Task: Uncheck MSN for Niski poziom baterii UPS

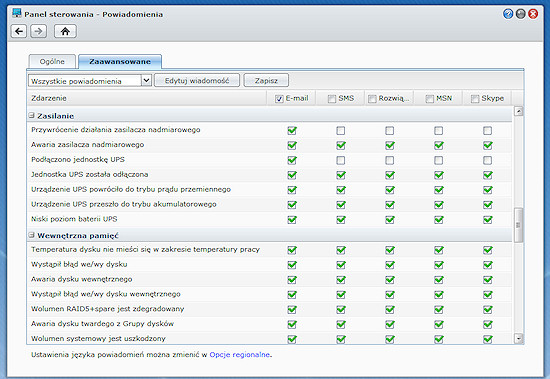Action: tap(438, 220)
